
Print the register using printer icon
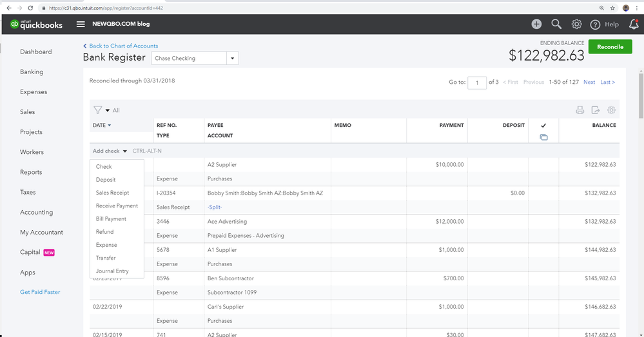coord(580,110)
